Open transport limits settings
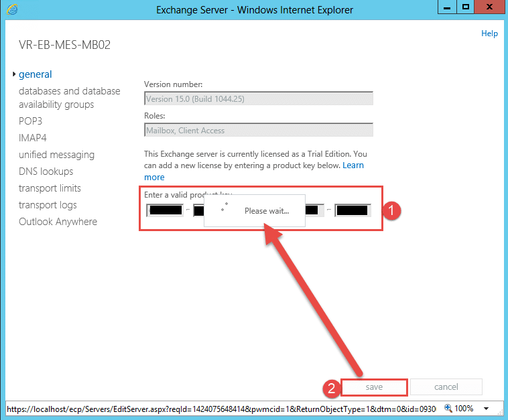The height and width of the screenshot is (420, 508). (50, 188)
